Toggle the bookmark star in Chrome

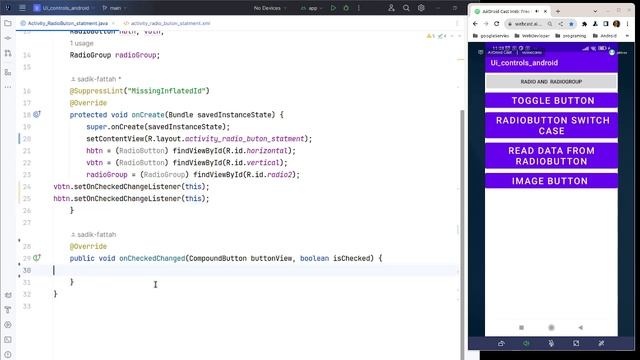(571, 24)
